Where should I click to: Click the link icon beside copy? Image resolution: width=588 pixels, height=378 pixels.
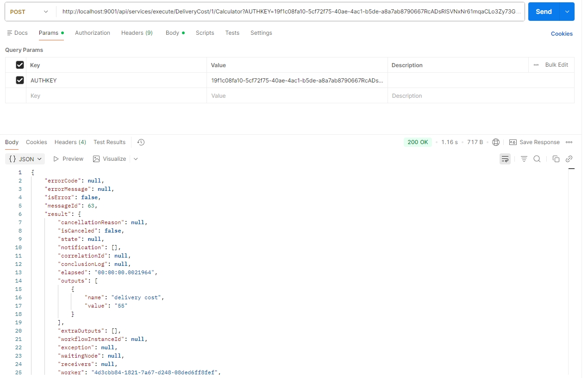pos(569,159)
